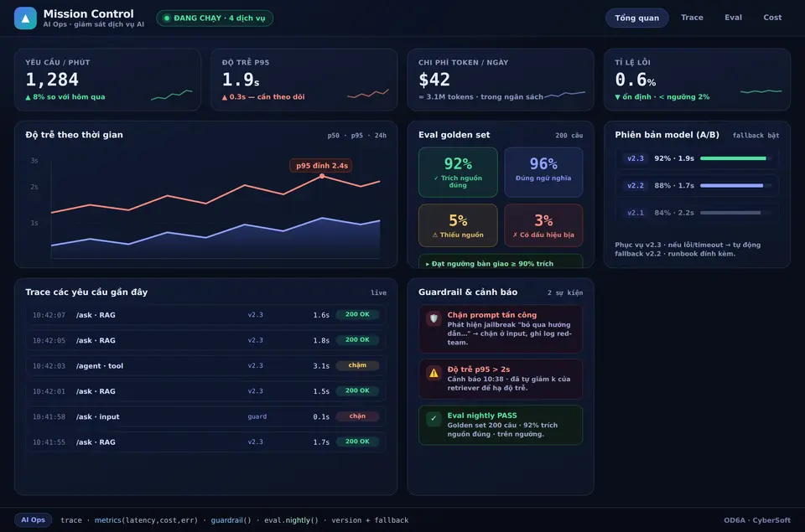Viewport: 805px width, 532px height.
Task: Click the p50 · p95 · 24h chart legend
Action: (357, 136)
